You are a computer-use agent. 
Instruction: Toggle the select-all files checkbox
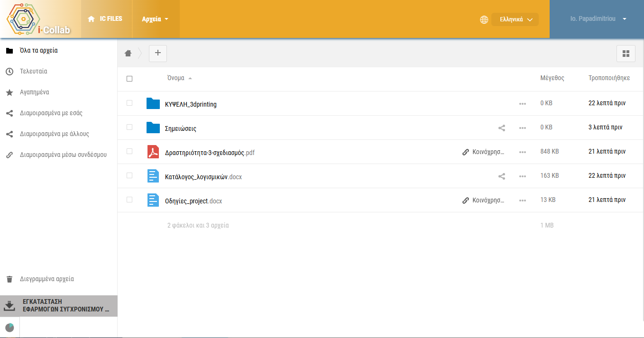pyautogui.click(x=129, y=79)
